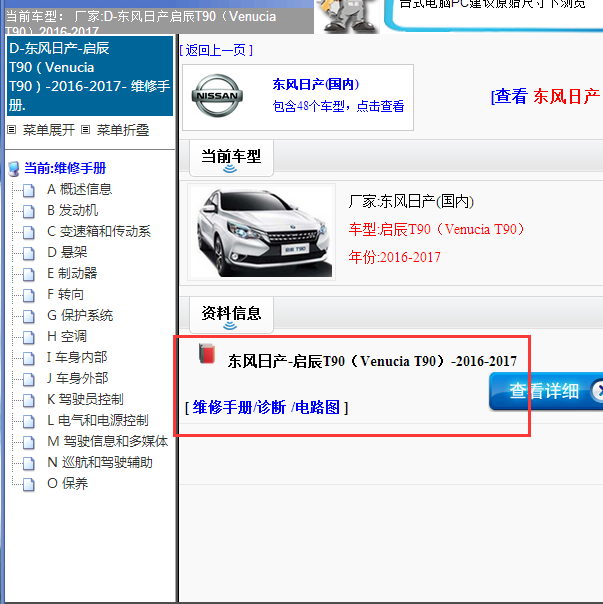The image size is (603, 604).
Task: Click the page icon beside D 悬架
Action: click(x=29, y=253)
